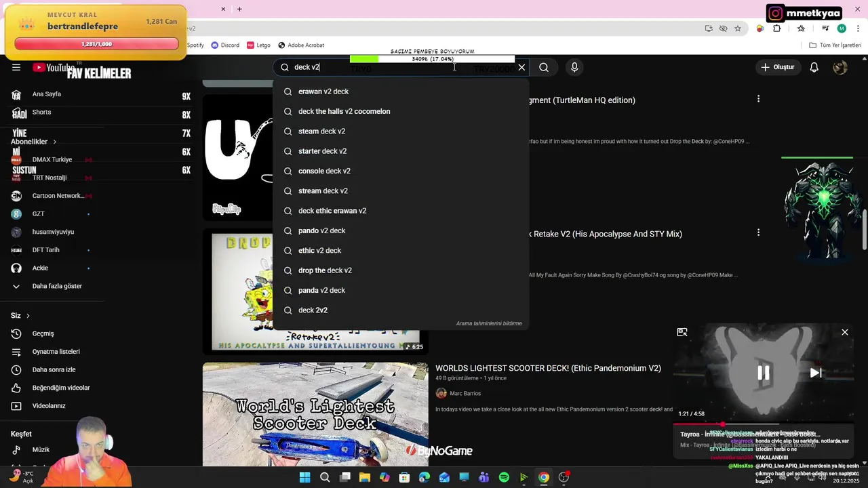Clear the YouTube search box with X
The height and width of the screenshot is (488, 868).
point(521,67)
